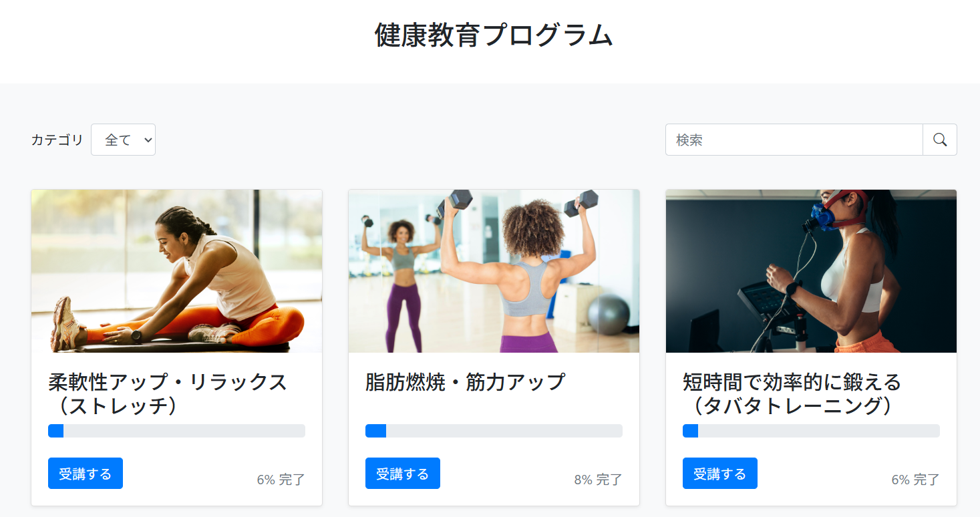
Task: Open the カテゴリ dropdown showing 全て
Action: tap(123, 140)
